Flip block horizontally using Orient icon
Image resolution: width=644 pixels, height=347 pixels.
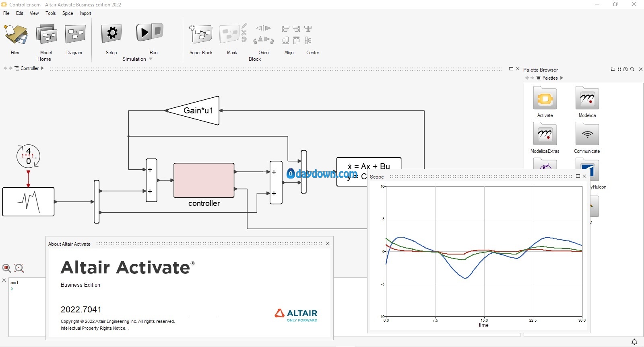(264, 28)
